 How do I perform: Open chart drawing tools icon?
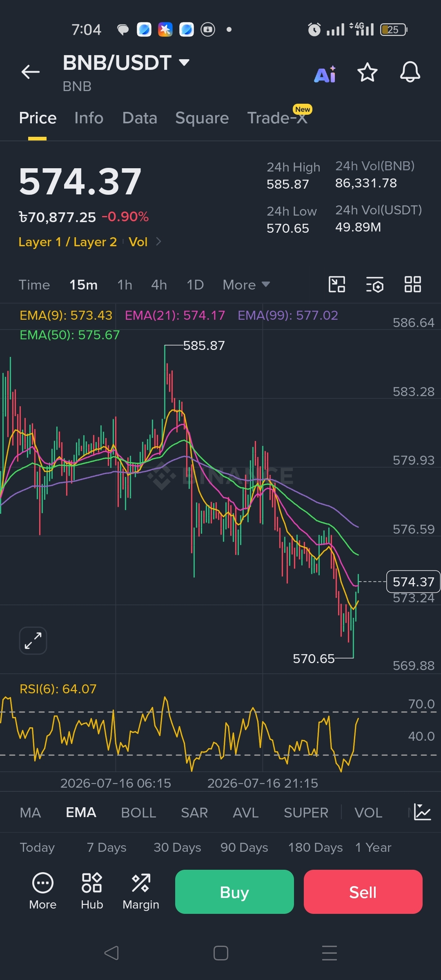coord(337,284)
